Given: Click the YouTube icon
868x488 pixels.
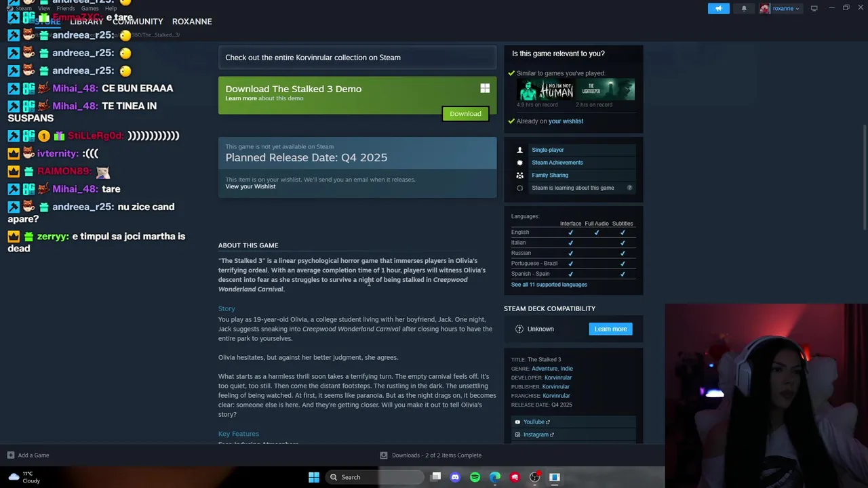Looking at the screenshot, I should tap(517, 422).
